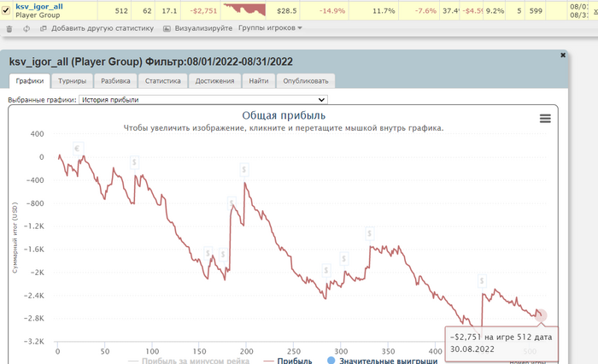598x364 pixels.
Task: Toggle the Прибыль legend series
Action: coord(288,361)
